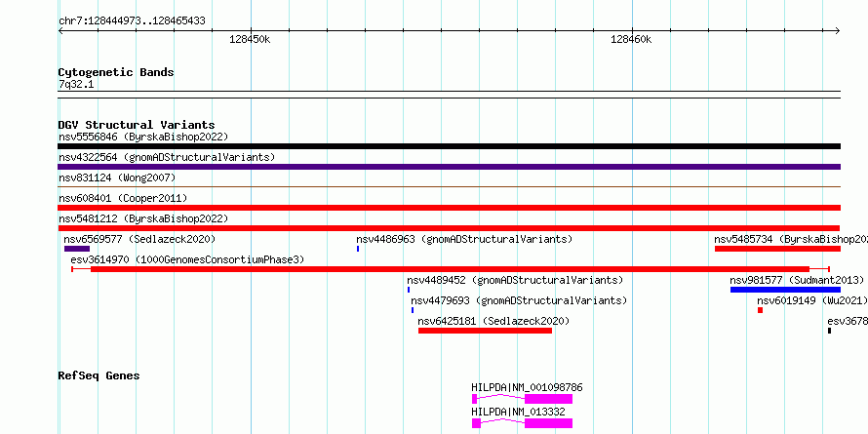
Task: Click the chr7:128444973..128465433 coordinate text
Action: pyautogui.click(x=132, y=21)
